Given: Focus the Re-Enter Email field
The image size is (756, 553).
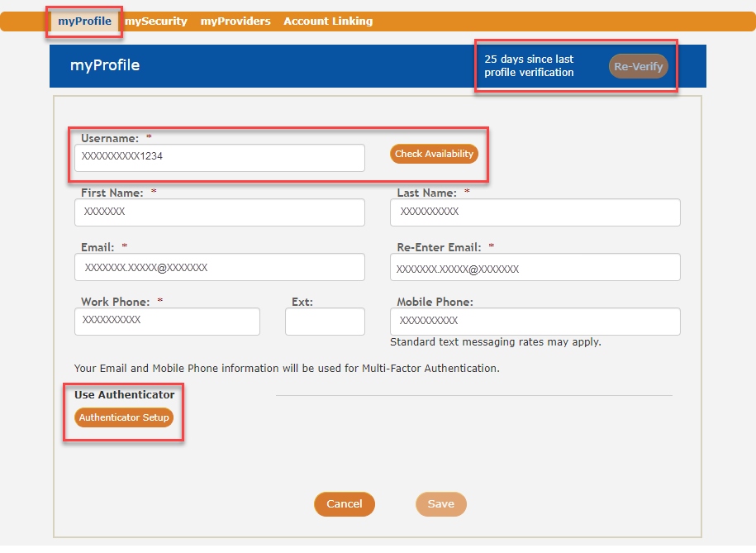Looking at the screenshot, I should [x=535, y=267].
